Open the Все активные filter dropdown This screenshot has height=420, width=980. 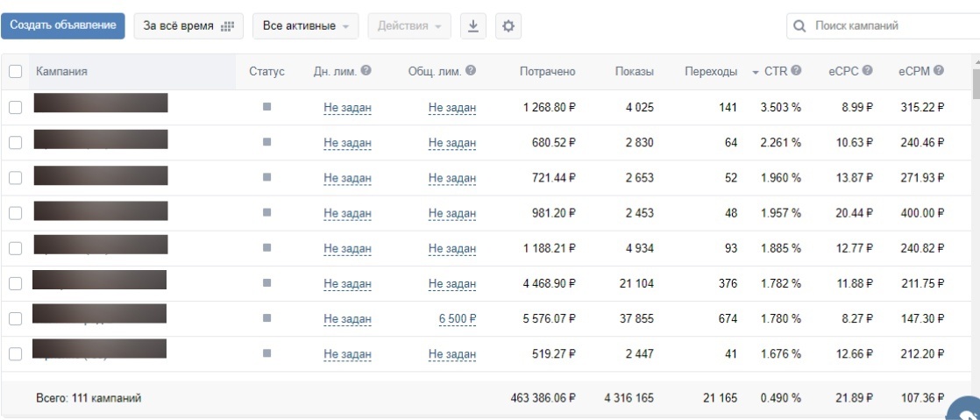pos(306,26)
